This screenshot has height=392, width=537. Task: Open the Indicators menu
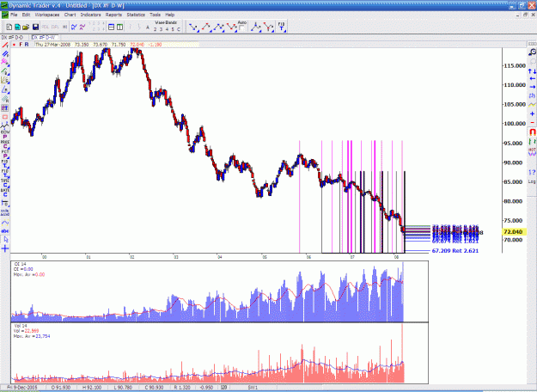coord(91,15)
